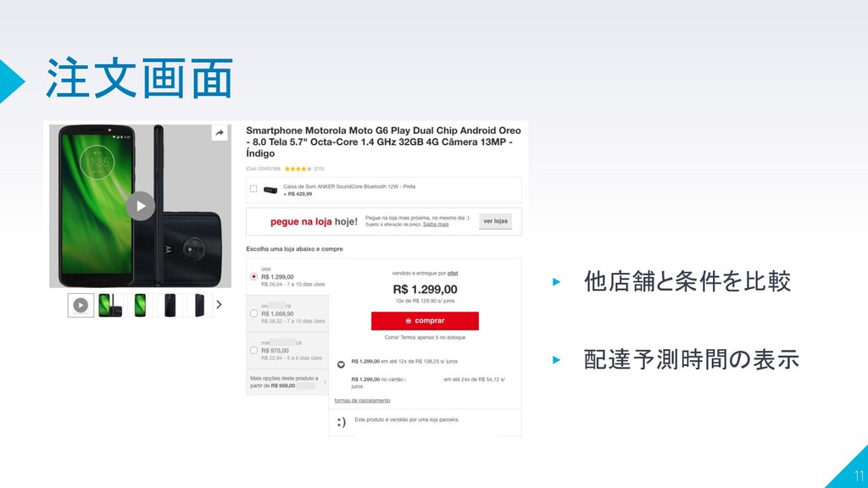Click the star rating of the product

coord(298,169)
